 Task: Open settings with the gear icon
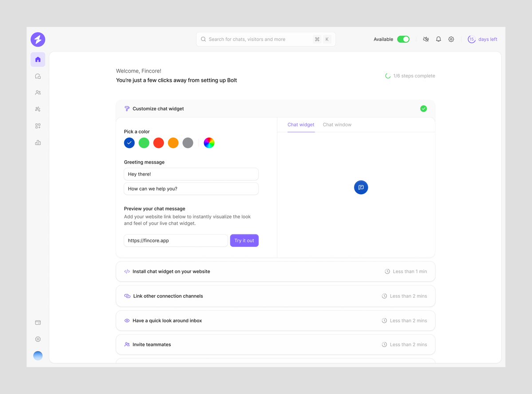[451, 39]
